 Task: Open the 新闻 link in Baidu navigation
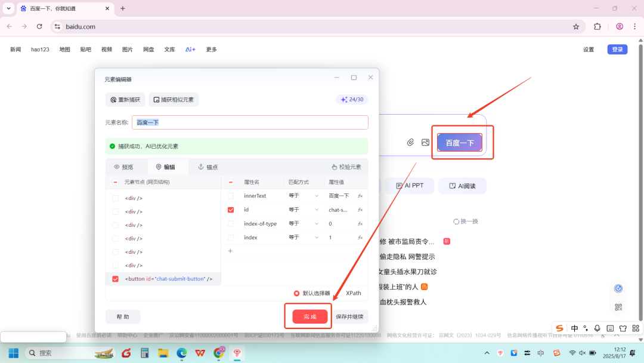click(x=16, y=50)
